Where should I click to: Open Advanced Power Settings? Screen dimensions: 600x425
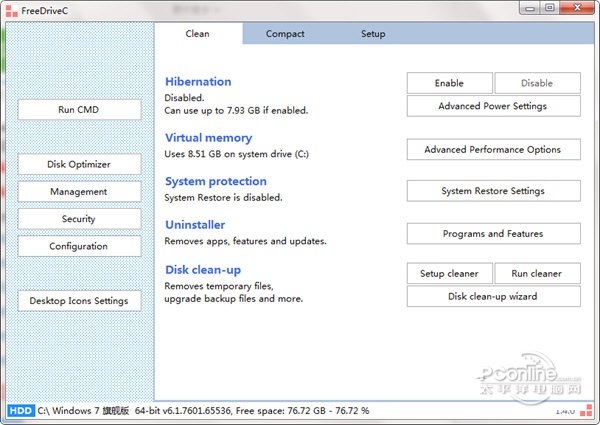[x=493, y=106]
